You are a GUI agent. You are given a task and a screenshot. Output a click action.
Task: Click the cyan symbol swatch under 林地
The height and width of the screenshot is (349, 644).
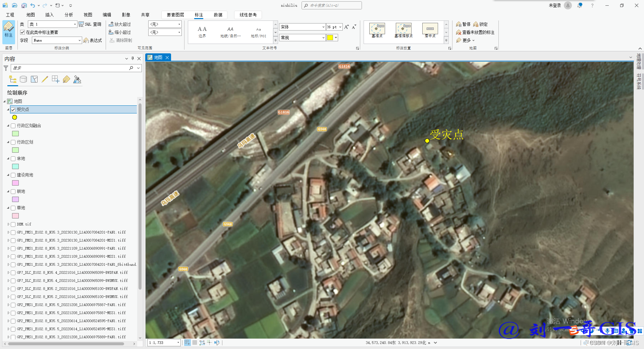pyautogui.click(x=15, y=166)
